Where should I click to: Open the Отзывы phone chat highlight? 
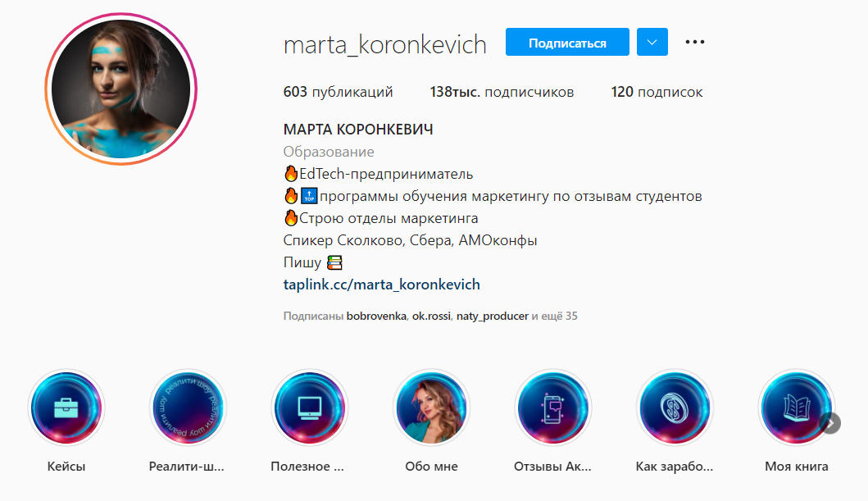[x=553, y=408]
